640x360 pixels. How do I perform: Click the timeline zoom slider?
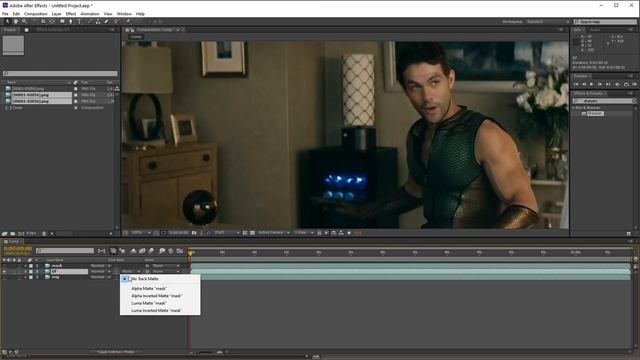point(207,352)
